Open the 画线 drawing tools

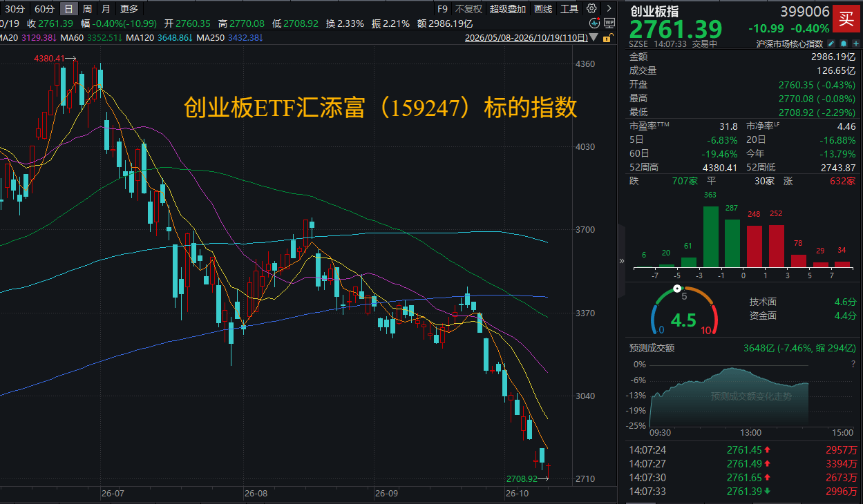tap(544, 9)
